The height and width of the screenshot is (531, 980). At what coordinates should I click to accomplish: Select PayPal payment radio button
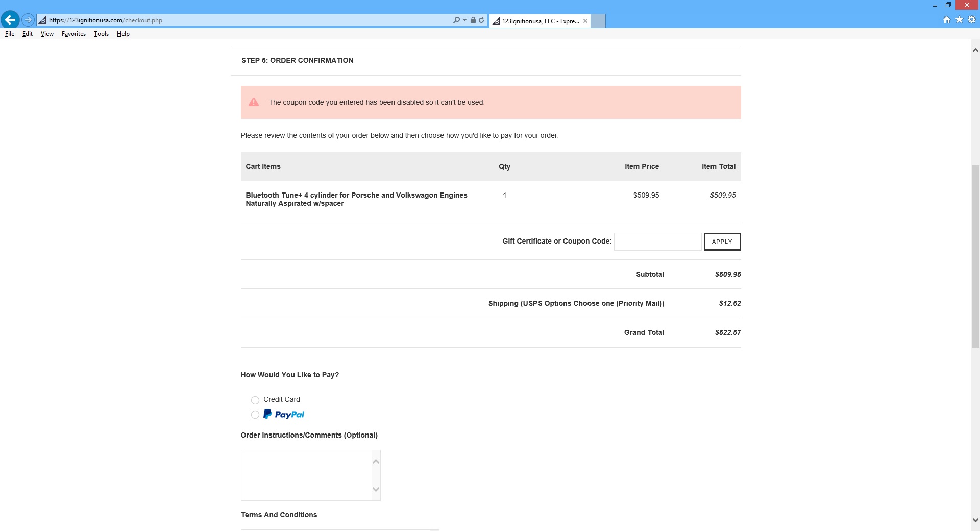tap(255, 415)
